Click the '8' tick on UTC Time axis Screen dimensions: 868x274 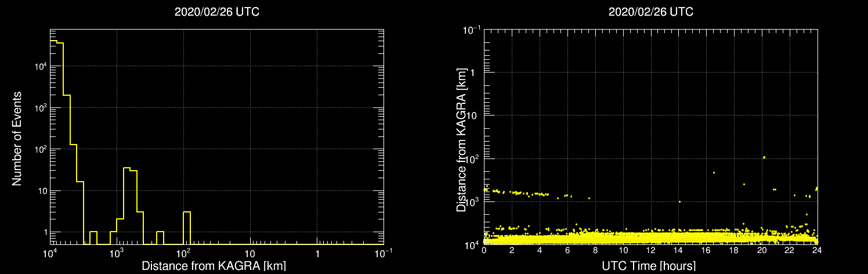(x=595, y=250)
